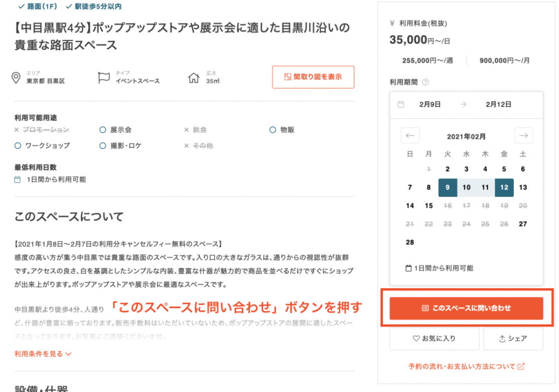
Task: Select February 2 in the calendar
Action: click(x=448, y=169)
